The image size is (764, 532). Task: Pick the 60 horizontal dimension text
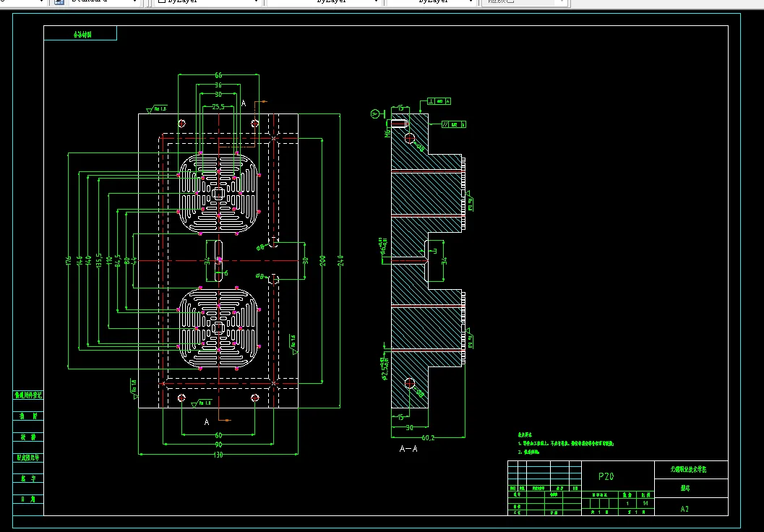click(x=218, y=435)
